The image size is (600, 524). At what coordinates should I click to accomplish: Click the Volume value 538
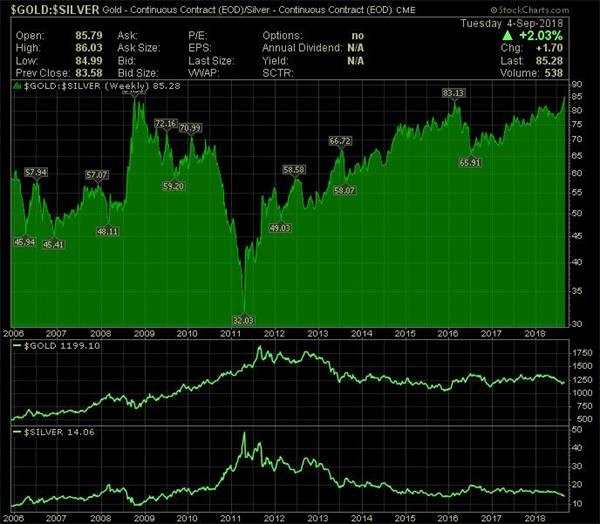tap(554, 73)
